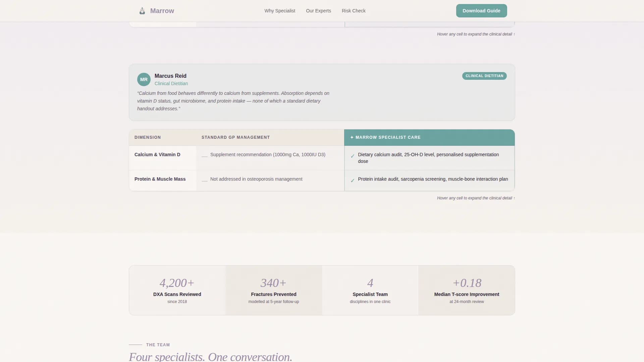Select the 340+ Fractures Prevented card
Image resolution: width=644 pixels, height=362 pixels.
[x=273, y=290]
